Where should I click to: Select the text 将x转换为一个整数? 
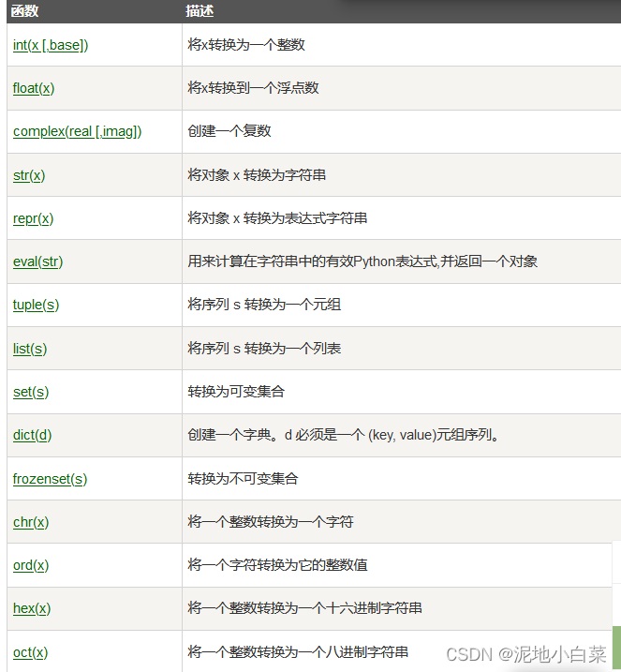[x=246, y=45]
